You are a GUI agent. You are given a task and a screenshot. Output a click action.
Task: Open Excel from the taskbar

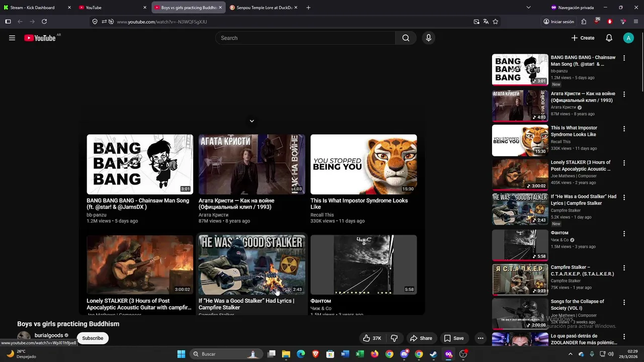pos(360,354)
